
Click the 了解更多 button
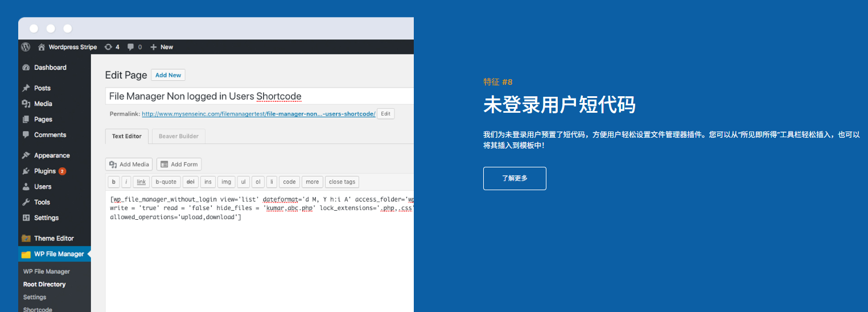[x=515, y=178]
